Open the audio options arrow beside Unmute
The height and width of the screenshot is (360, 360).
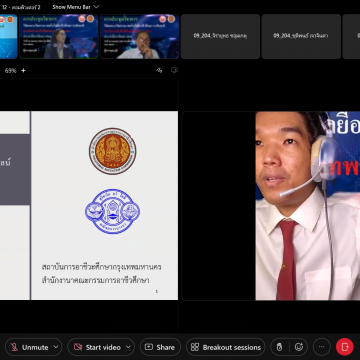click(x=56, y=347)
